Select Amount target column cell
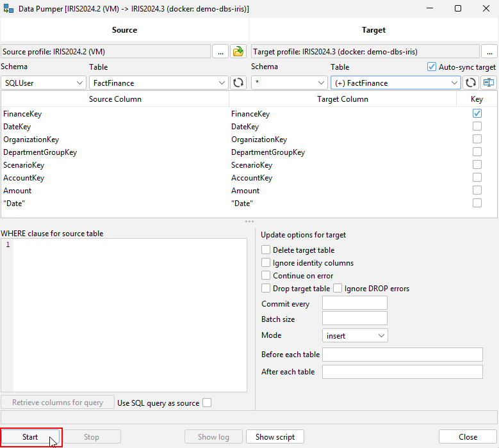The image size is (499, 448). (x=343, y=191)
